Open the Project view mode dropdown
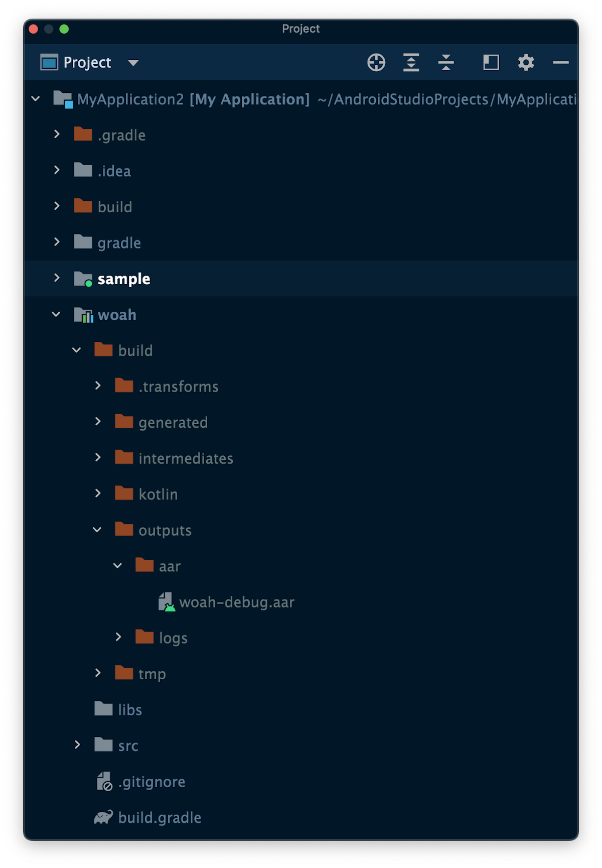Viewport: 602px width, 868px height. tap(133, 62)
